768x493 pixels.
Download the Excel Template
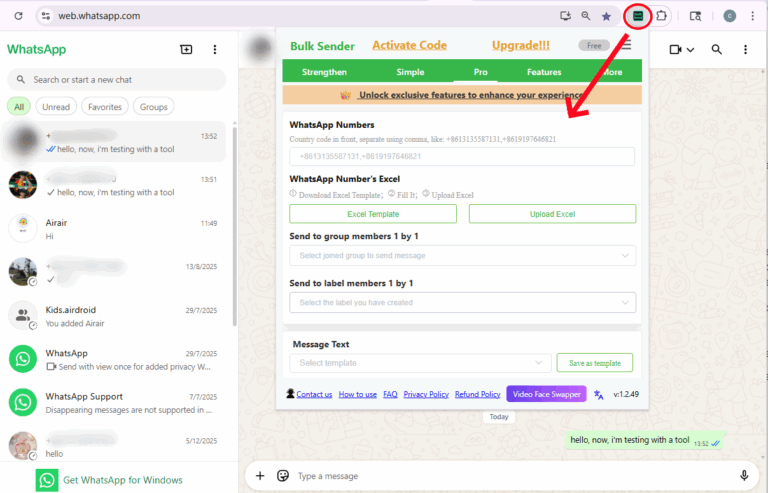coord(373,214)
